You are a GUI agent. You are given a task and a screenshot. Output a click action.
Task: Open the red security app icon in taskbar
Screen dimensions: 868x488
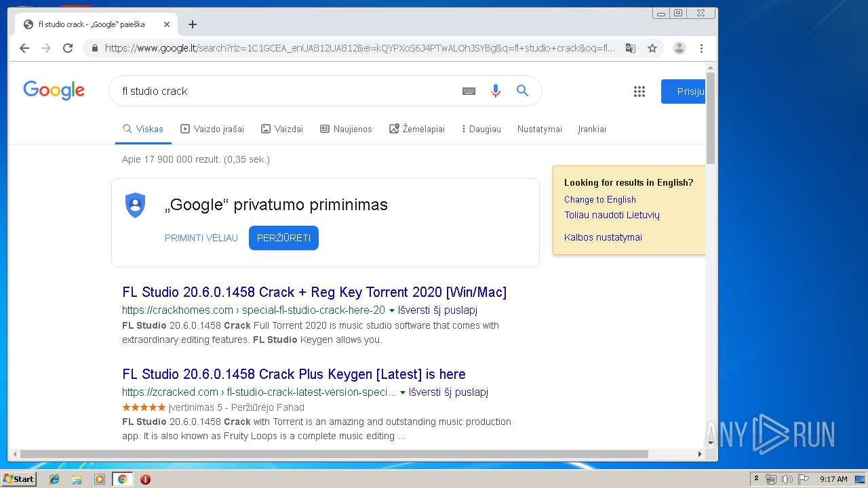[x=145, y=479]
